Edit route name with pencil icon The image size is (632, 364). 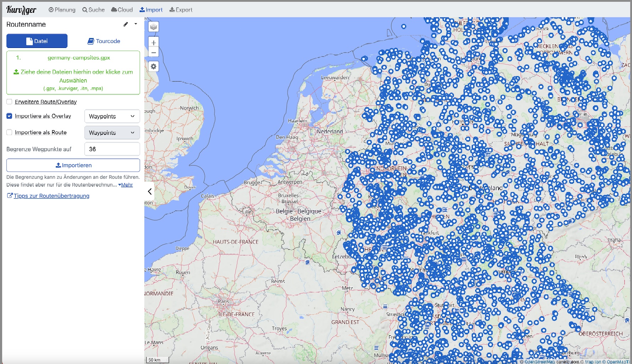(x=125, y=24)
